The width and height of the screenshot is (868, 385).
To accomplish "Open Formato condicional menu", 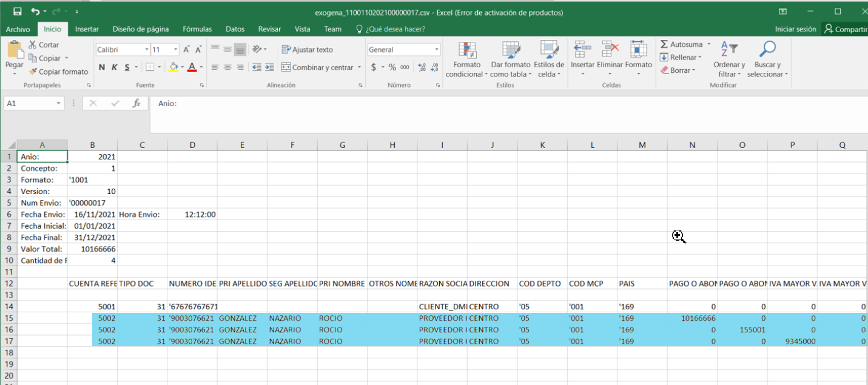I will pyautogui.click(x=467, y=59).
